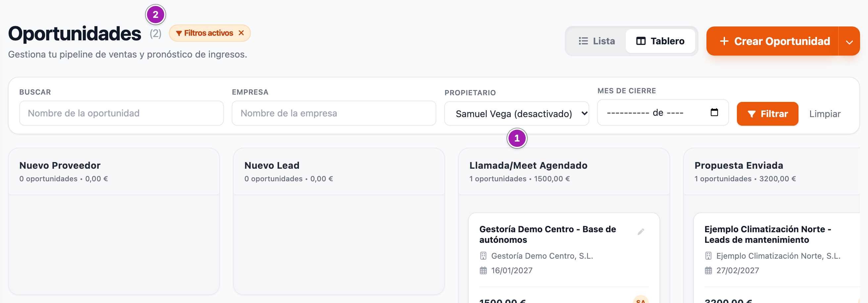This screenshot has width=868, height=303.
Task: Click the Filtros activos badge
Action: (210, 33)
